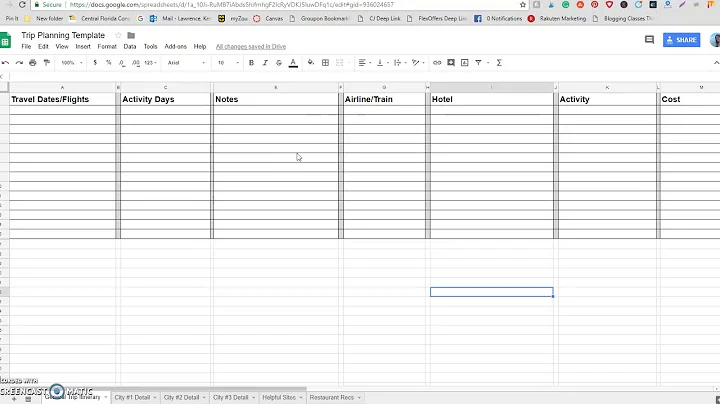Move document using the folder icon

coord(131,35)
